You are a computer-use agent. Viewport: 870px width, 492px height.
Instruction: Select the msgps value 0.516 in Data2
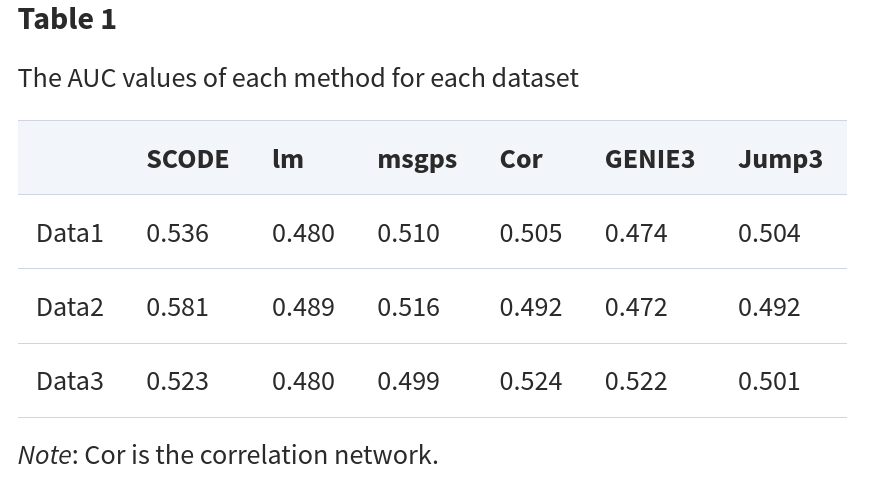tap(408, 307)
